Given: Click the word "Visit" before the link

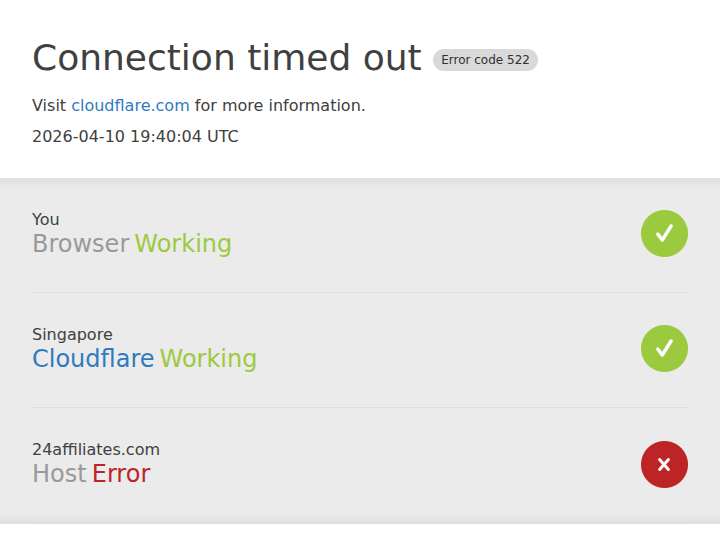Looking at the screenshot, I should 49,106.
